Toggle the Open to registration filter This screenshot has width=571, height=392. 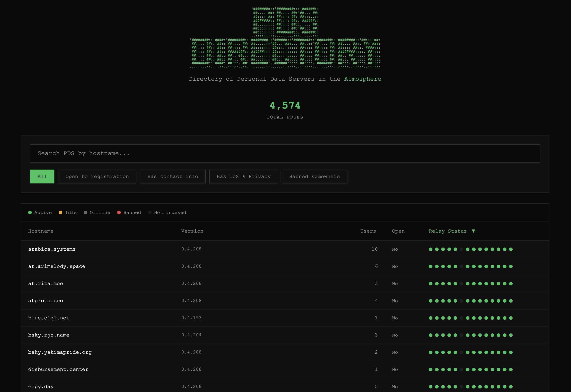97,176
